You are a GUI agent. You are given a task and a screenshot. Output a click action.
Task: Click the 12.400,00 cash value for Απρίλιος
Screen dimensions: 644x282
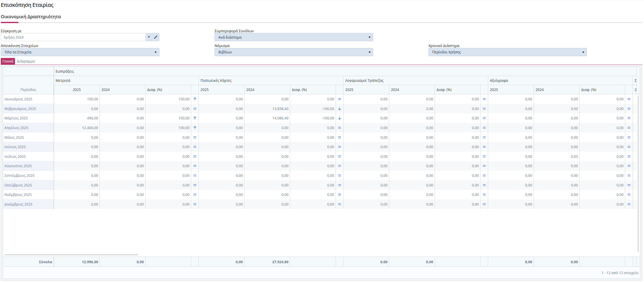tap(90, 128)
